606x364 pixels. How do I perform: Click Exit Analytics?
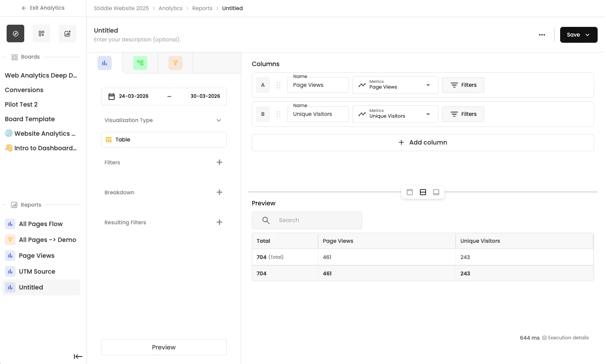(43, 8)
